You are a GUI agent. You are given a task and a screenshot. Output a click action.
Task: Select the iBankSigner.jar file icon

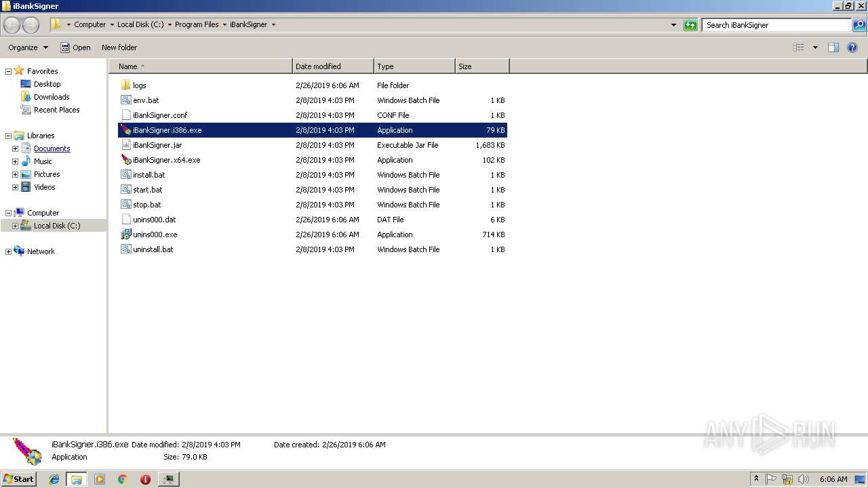(125, 145)
